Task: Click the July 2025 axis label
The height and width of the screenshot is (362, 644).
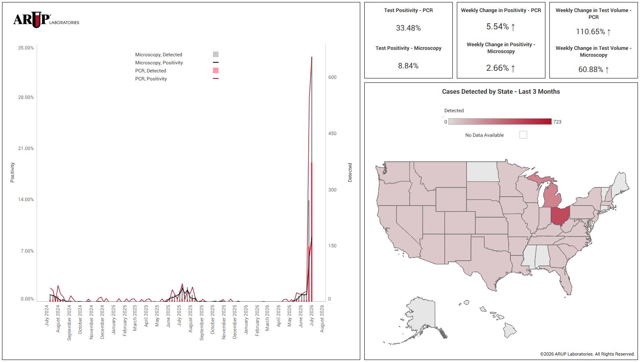Action: tap(179, 315)
